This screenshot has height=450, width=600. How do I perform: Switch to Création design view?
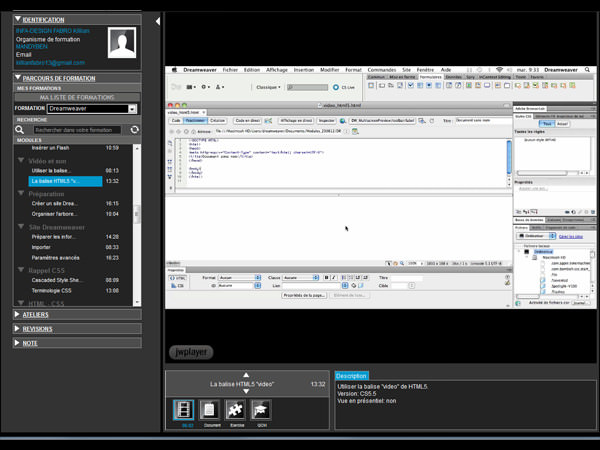click(x=217, y=121)
